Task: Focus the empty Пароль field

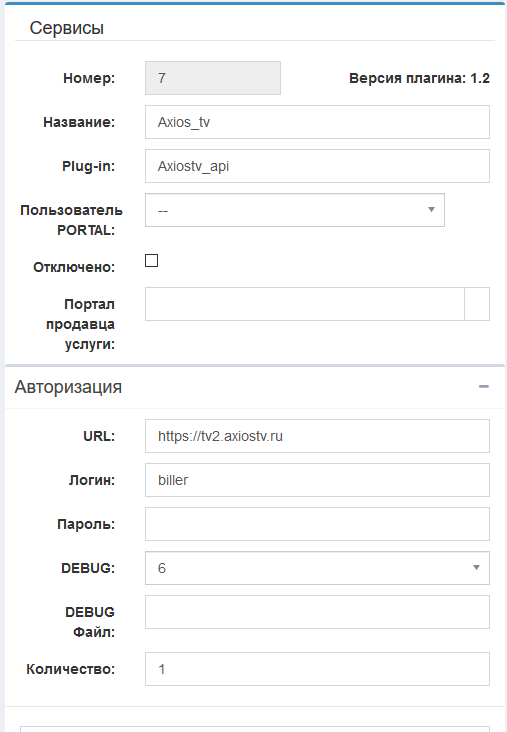Action: pos(317,524)
